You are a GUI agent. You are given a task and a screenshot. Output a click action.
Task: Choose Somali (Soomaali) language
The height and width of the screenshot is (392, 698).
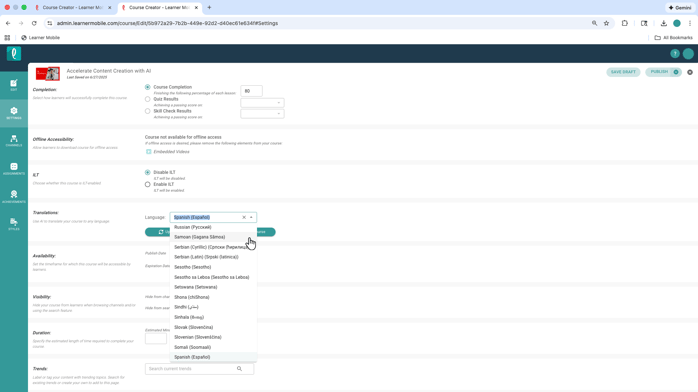pyautogui.click(x=213, y=348)
